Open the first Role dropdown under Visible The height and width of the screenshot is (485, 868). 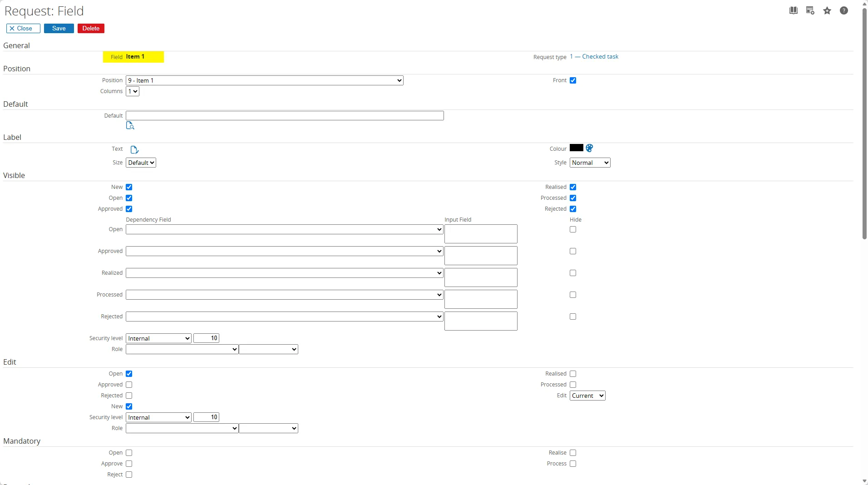pos(182,349)
